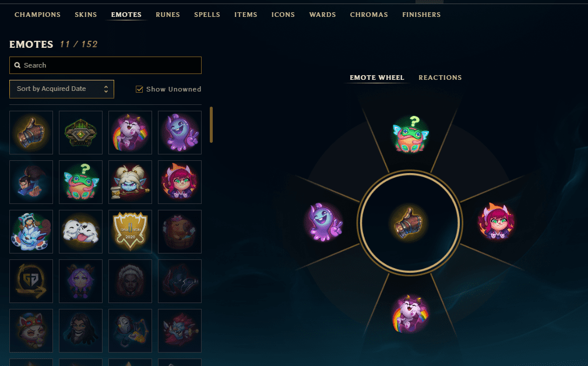Uncheck the Show Unowned checkbox
Image resolution: width=588 pixels, height=366 pixels.
[x=139, y=89]
